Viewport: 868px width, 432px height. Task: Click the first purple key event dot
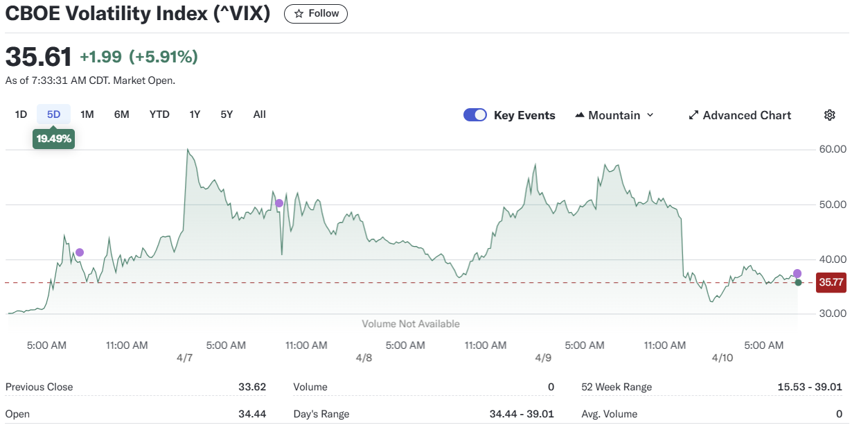[80, 252]
